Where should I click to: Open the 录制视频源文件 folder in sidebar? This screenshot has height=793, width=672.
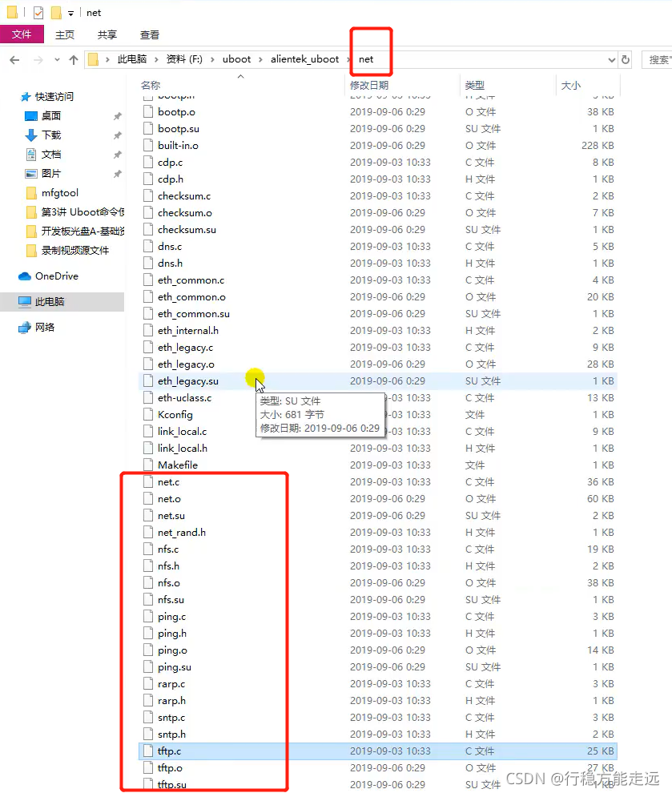pos(74,251)
